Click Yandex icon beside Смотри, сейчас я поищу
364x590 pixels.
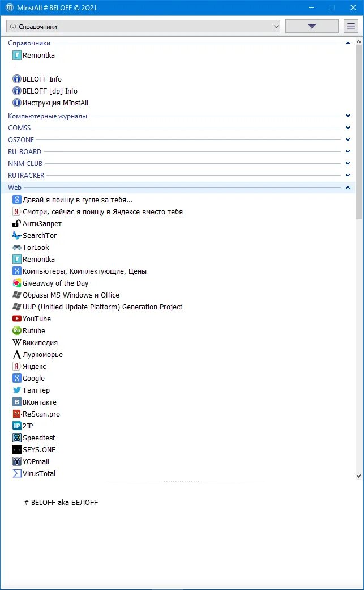pyautogui.click(x=17, y=211)
